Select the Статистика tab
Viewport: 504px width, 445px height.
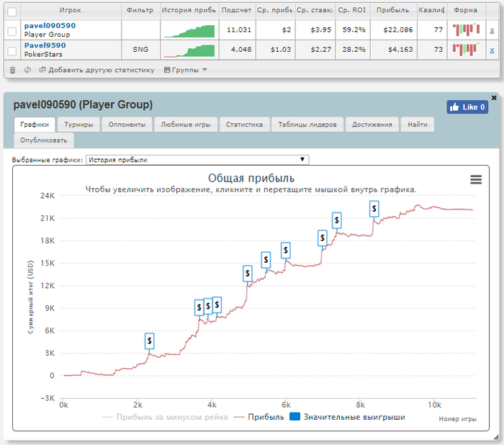(244, 125)
